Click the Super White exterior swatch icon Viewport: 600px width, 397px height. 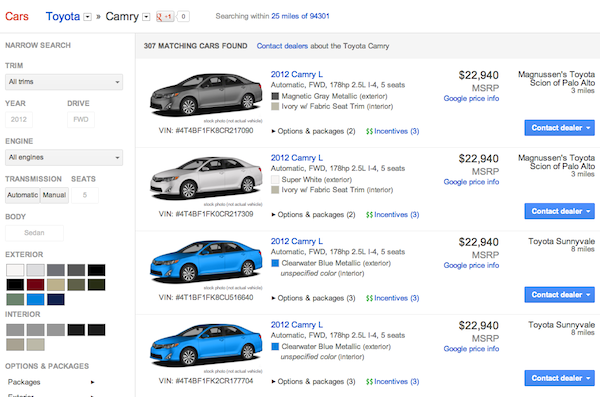(x=275, y=180)
